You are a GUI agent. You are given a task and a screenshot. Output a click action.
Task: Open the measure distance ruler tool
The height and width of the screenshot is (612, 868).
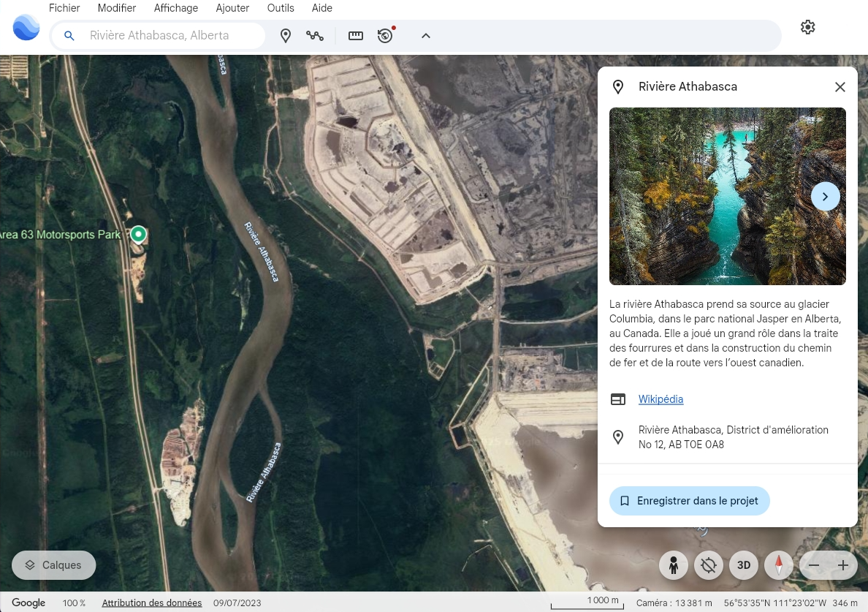pyautogui.click(x=355, y=35)
